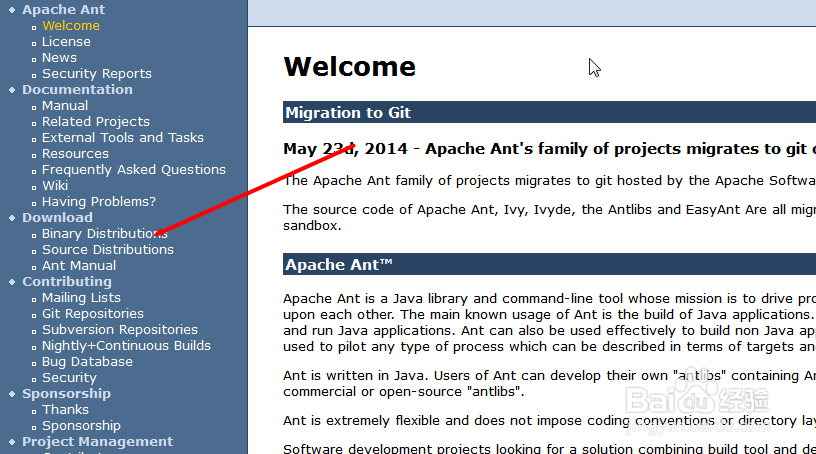The width and height of the screenshot is (816, 454).
Task: Select the Welcome sidebar link
Action: [71, 26]
